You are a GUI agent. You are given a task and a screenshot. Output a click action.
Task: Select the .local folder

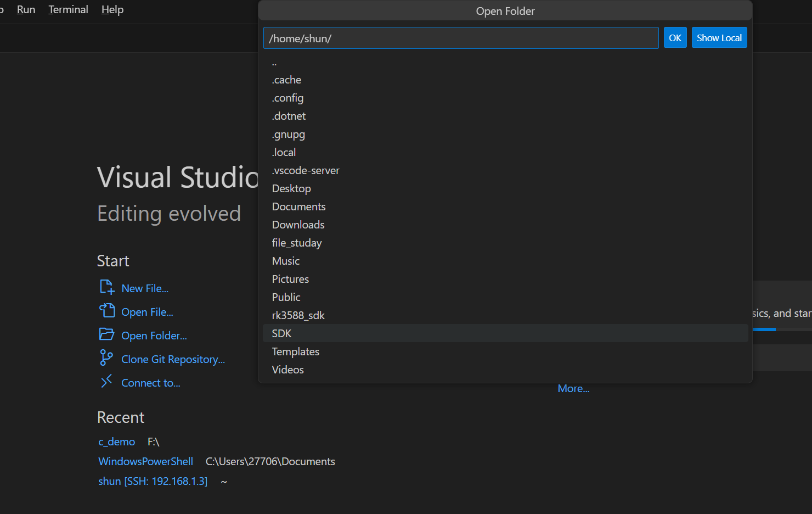(x=505, y=152)
